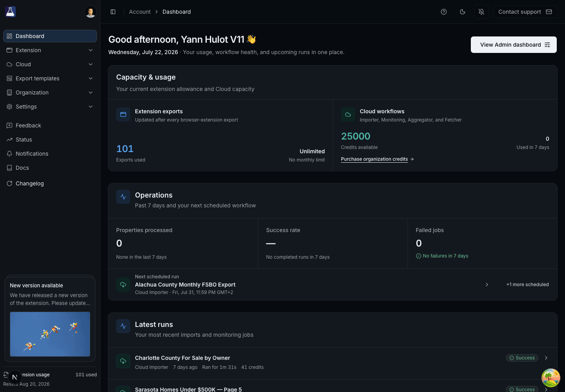
Task: Navigate to Account breadcrumb
Action: pos(140,12)
